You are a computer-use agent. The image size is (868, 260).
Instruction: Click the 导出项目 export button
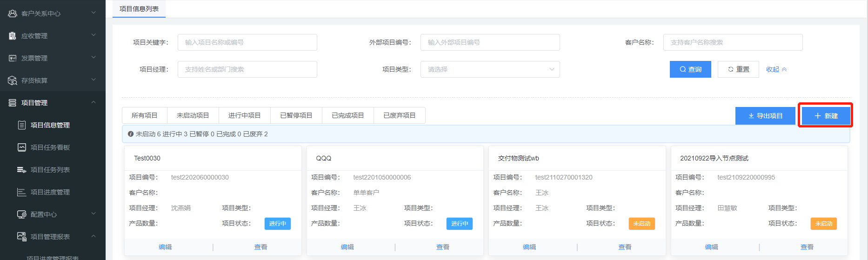tap(765, 116)
